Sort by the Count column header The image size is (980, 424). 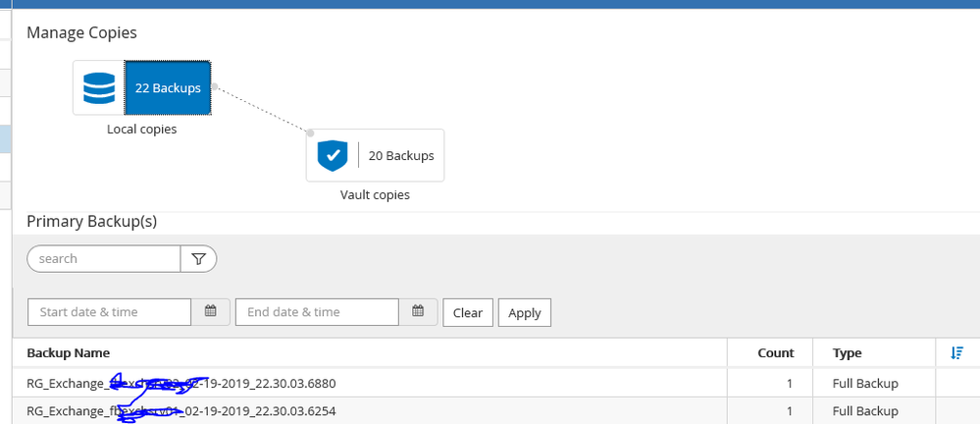[775, 353]
